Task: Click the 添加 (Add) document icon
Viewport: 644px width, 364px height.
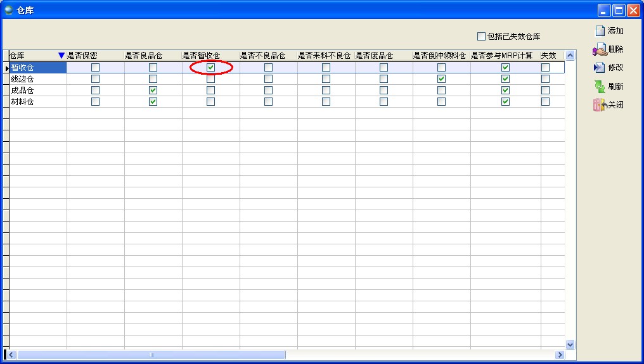Action: click(x=600, y=30)
